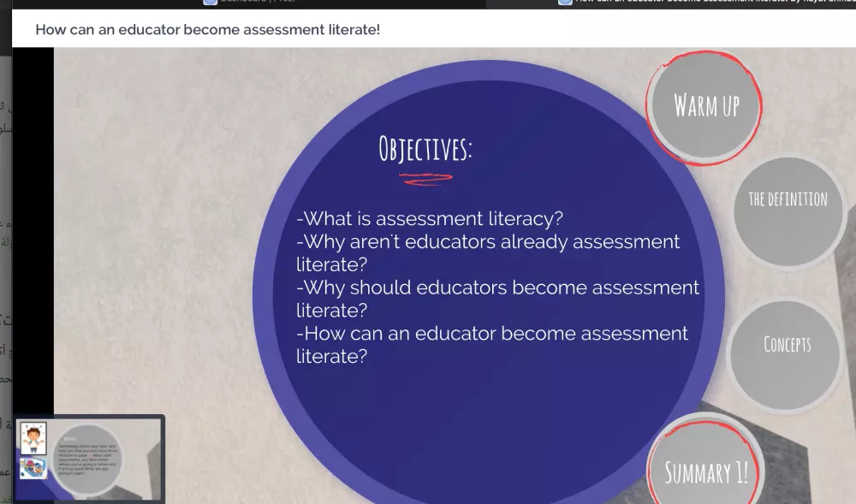856x504 pixels.
Task: Click the cartoon boy image in the preview
Action: click(33, 439)
